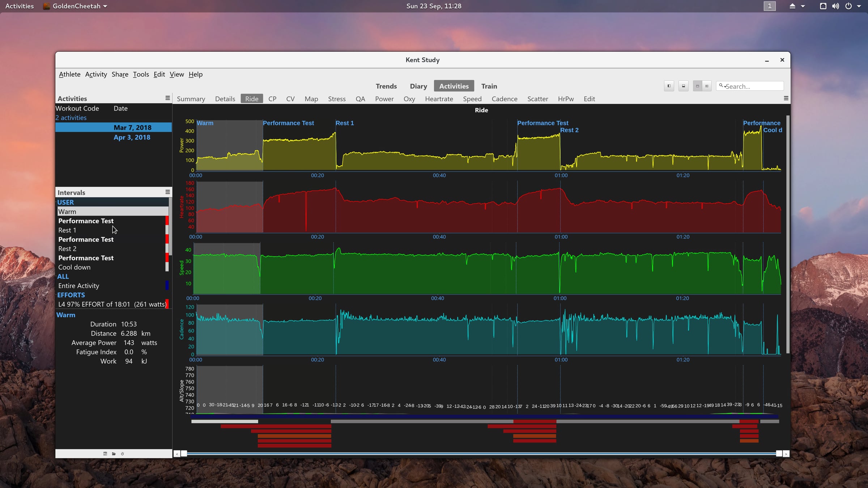Viewport: 868px width, 488px height.
Task: Open the chart tabs hamburger menu
Action: point(786,98)
